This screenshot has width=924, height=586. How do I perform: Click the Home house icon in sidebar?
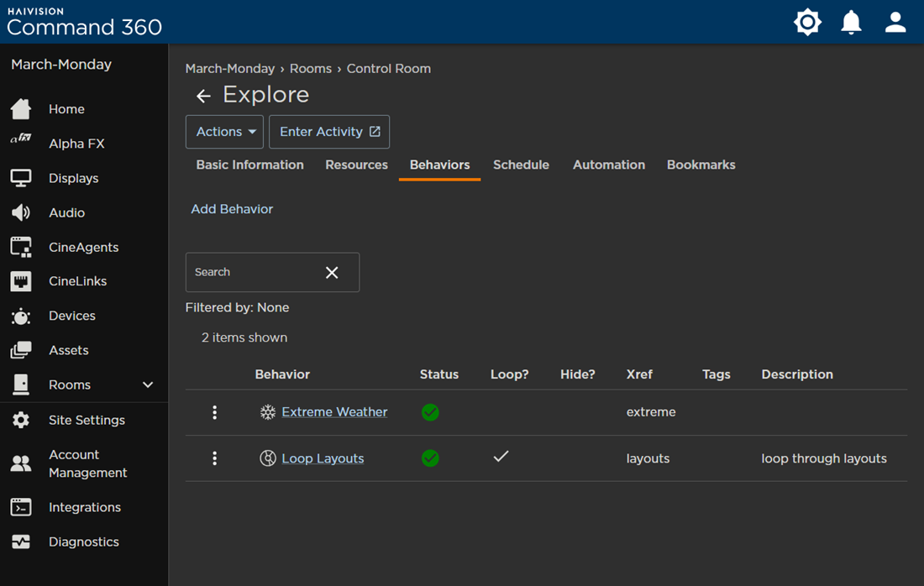pyautogui.click(x=21, y=109)
